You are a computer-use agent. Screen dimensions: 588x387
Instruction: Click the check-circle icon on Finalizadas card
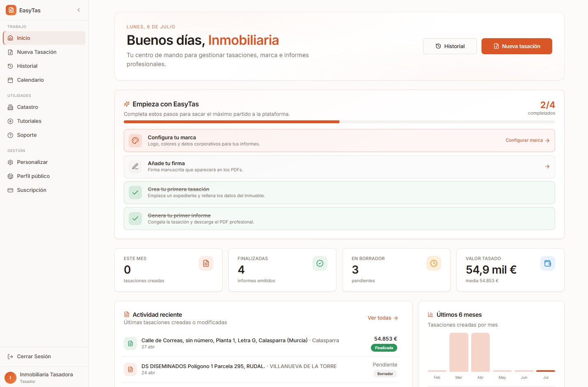tap(320, 263)
